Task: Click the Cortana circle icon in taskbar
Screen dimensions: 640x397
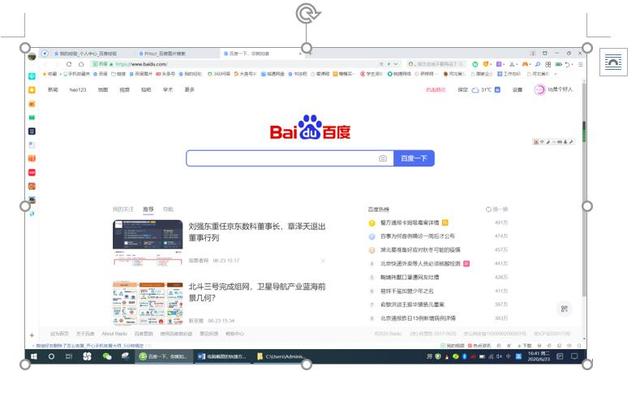Action: [51, 356]
